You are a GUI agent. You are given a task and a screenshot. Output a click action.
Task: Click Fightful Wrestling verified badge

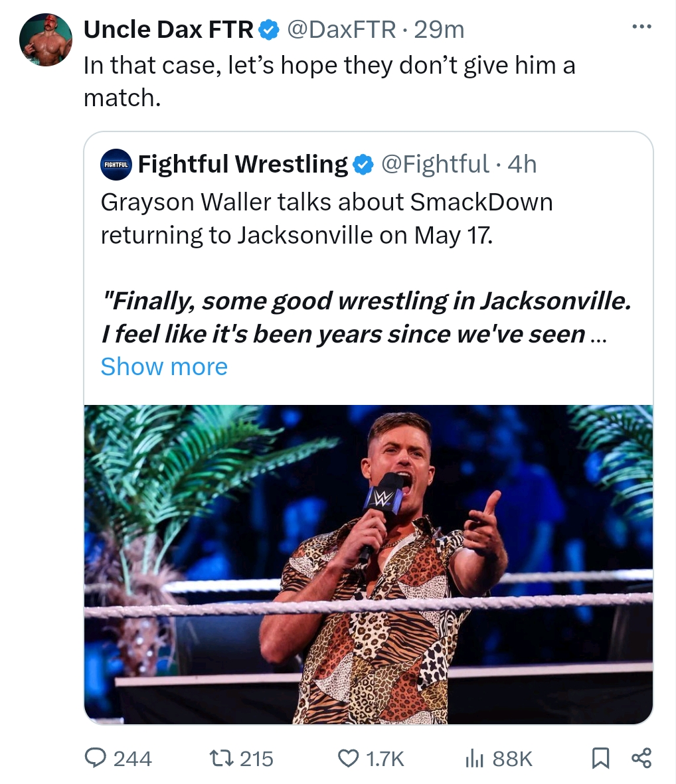tap(362, 164)
